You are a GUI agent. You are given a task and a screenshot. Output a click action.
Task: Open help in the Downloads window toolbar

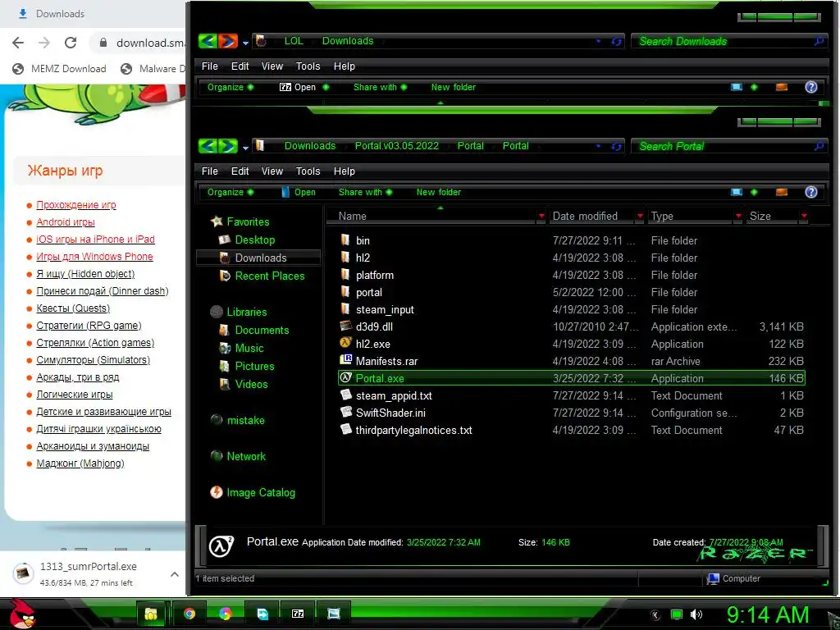(x=811, y=87)
